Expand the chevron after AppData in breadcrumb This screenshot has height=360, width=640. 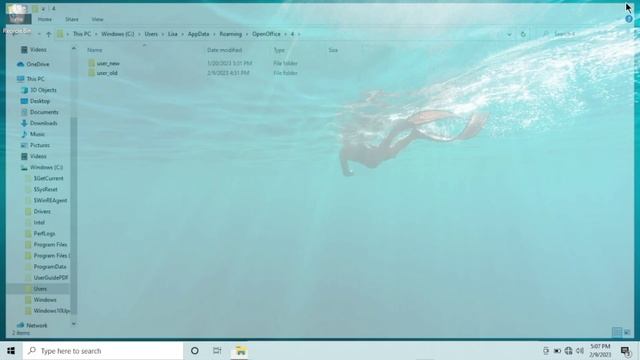(x=214, y=34)
